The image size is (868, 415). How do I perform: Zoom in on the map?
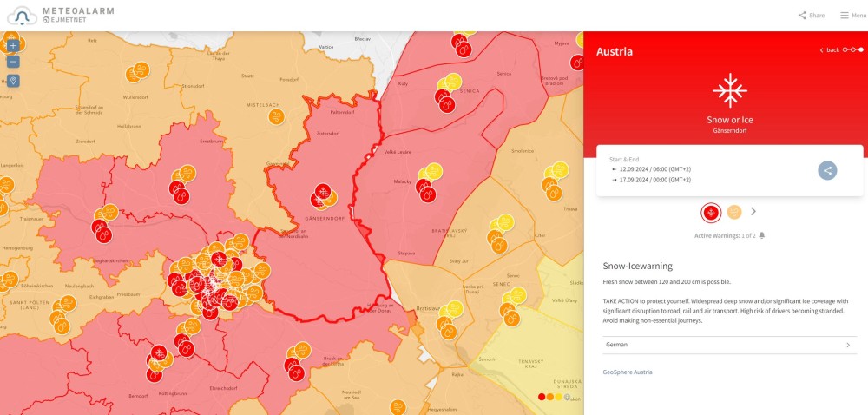click(x=13, y=45)
